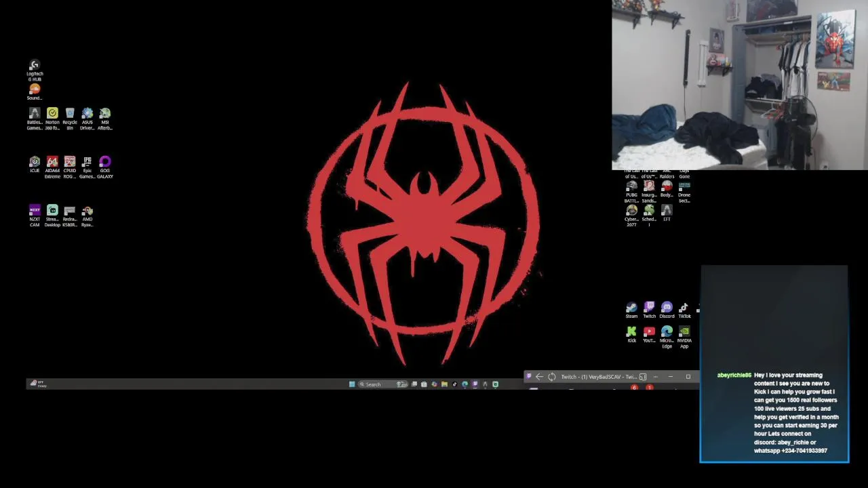Open File Explorer from the taskbar

pos(444,384)
